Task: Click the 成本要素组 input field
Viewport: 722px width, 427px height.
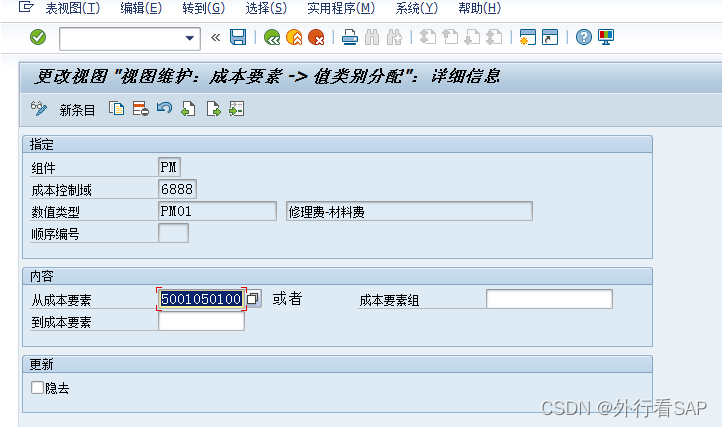Action: coord(549,299)
